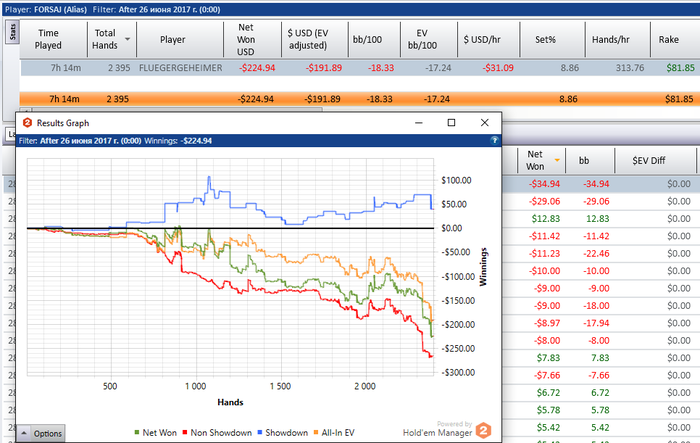
Task: Toggle the blue Showdown legend entry
Action: coord(283,433)
